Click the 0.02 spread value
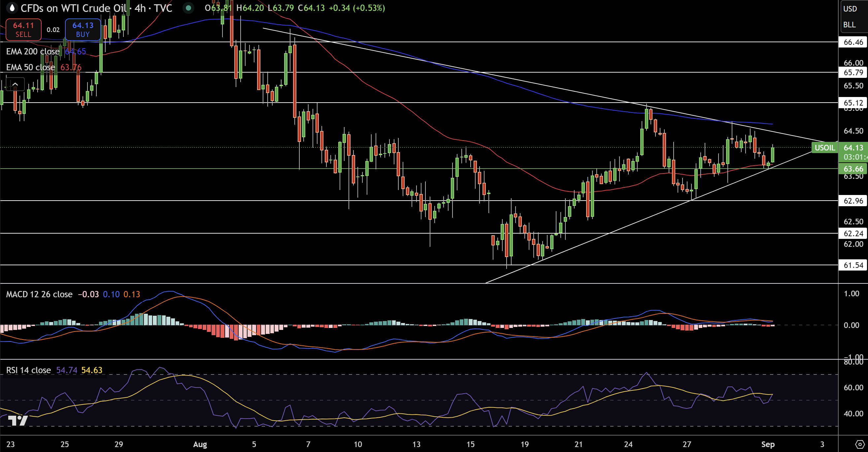 (53, 30)
